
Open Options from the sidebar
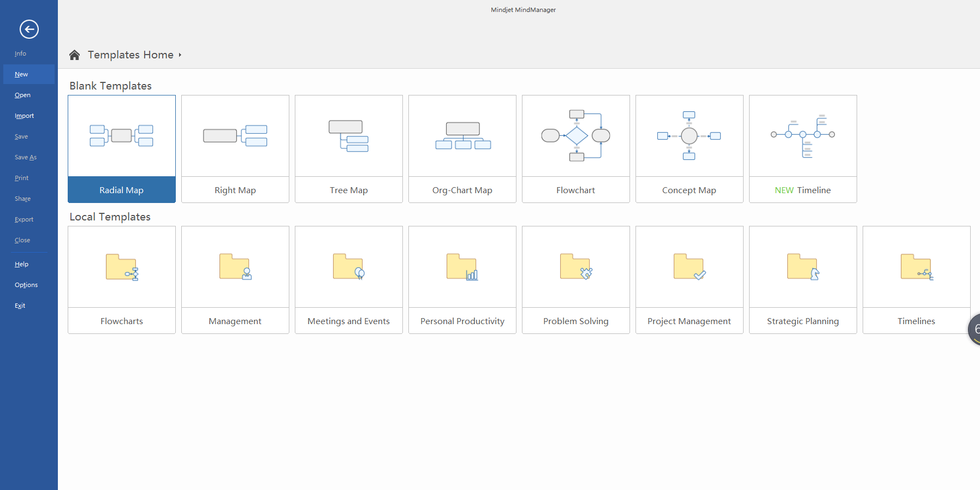click(x=26, y=285)
